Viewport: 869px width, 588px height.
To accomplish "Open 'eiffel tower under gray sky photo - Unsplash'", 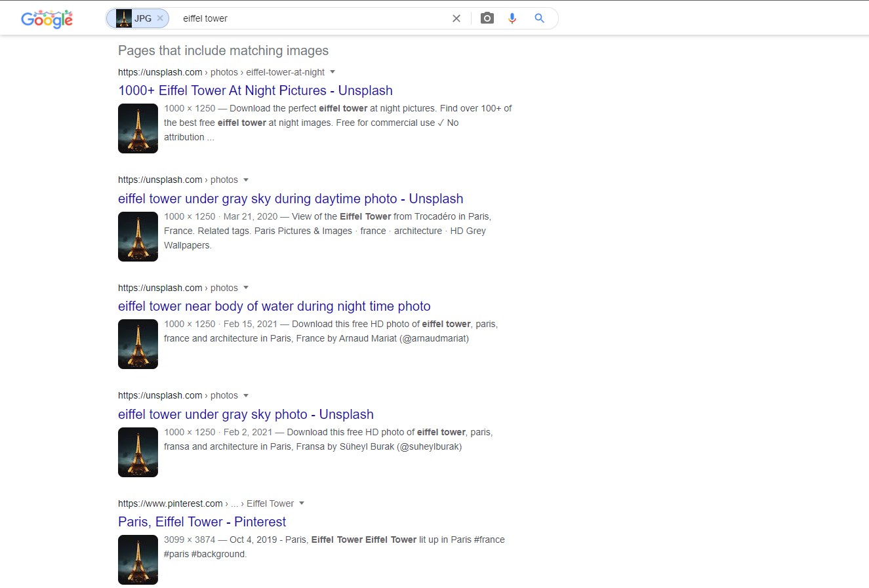I will coord(246,414).
